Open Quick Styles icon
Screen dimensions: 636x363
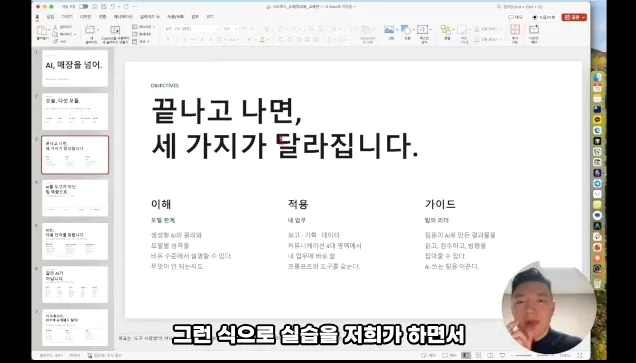click(x=462, y=30)
